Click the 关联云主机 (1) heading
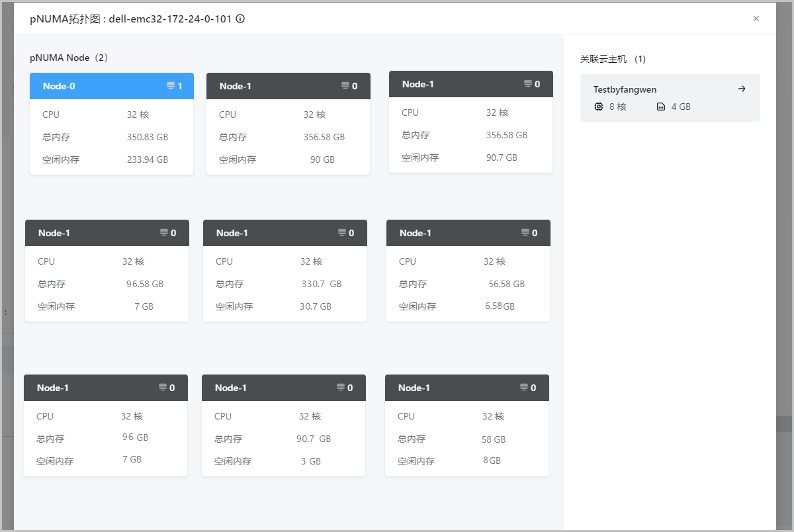Image resolution: width=794 pixels, height=532 pixels. [613, 59]
